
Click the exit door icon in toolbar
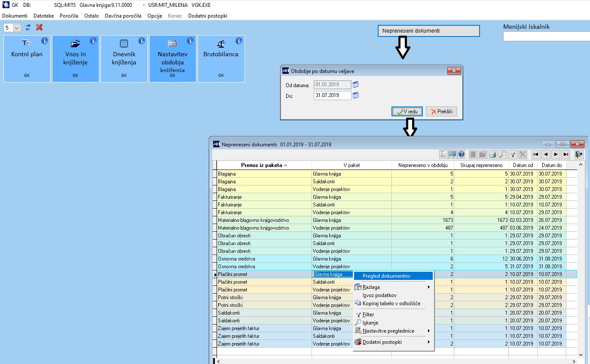(x=579, y=155)
